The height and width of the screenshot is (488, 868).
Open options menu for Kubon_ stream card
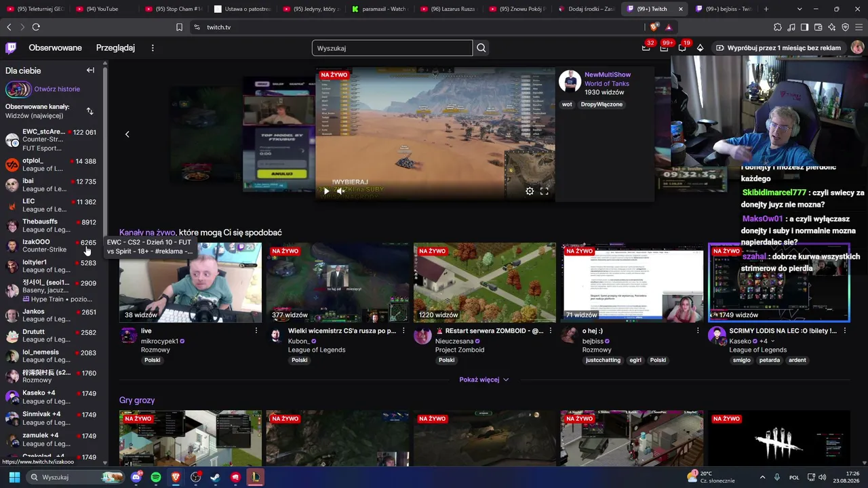(x=403, y=331)
